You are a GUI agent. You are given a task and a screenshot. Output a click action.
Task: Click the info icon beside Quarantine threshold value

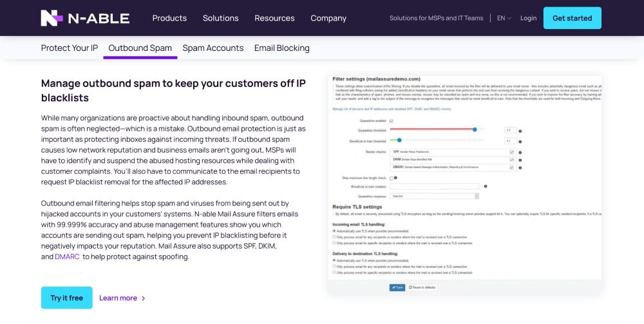tap(520, 131)
